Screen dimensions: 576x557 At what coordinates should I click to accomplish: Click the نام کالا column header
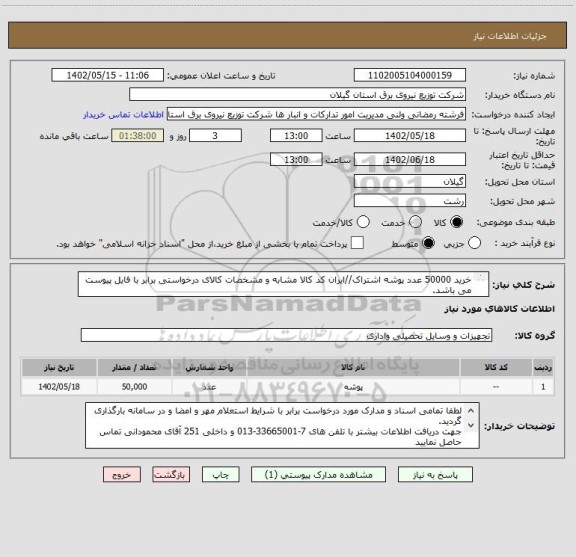pyautogui.click(x=353, y=367)
